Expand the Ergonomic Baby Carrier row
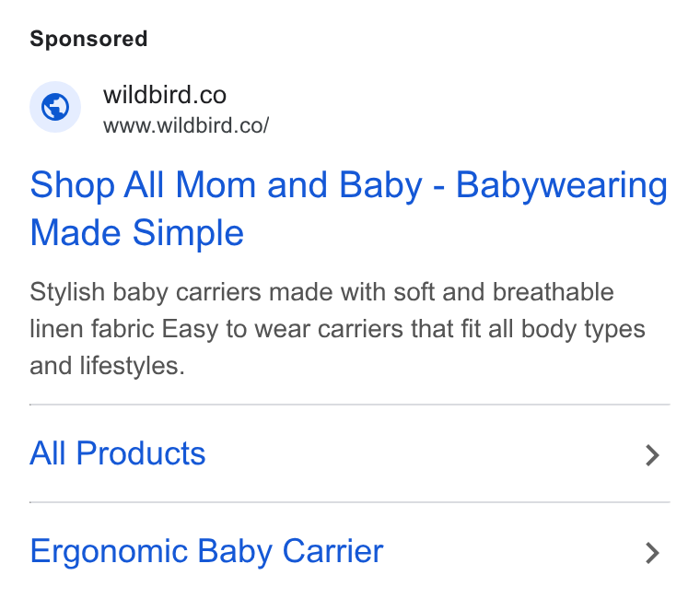 [x=350, y=551]
